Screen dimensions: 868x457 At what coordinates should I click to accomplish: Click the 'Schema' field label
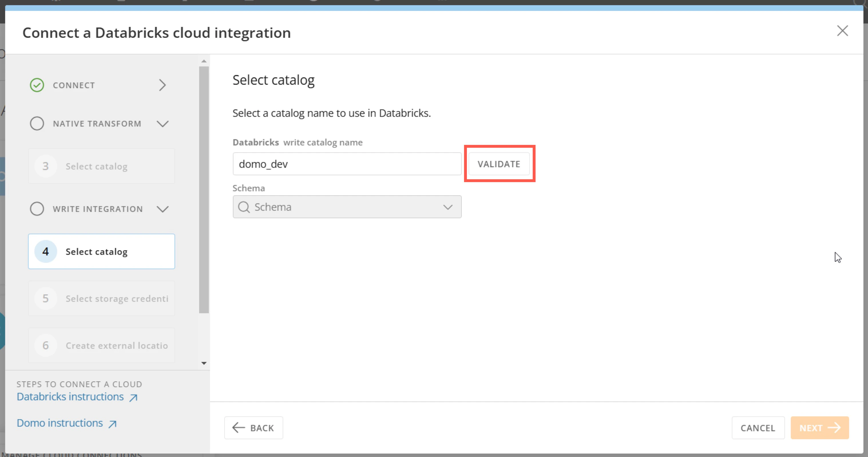coord(249,188)
